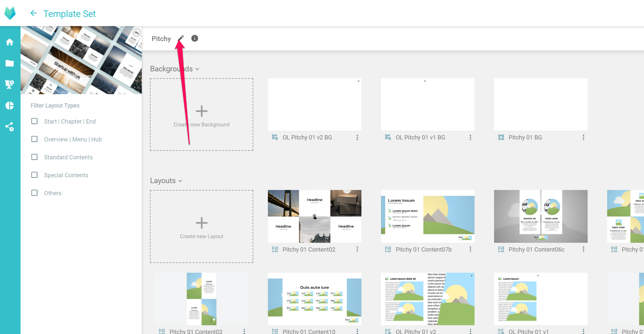Image resolution: width=644 pixels, height=334 pixels.
Task: Open the pie chart analytics icon in the sidebar
Action: [10, 106]
